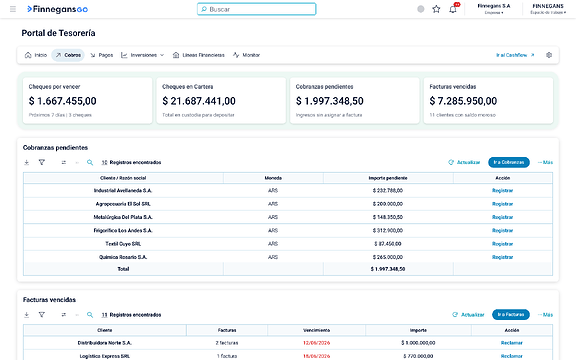
Task: Expand the Finnegans S.A. Empresa dropdown
Action: [494, 9]
